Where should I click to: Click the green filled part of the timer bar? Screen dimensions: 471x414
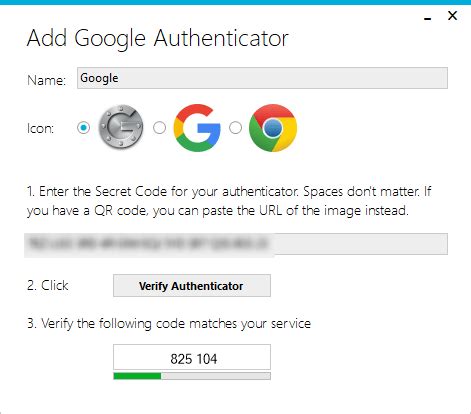tap(137, 376)
